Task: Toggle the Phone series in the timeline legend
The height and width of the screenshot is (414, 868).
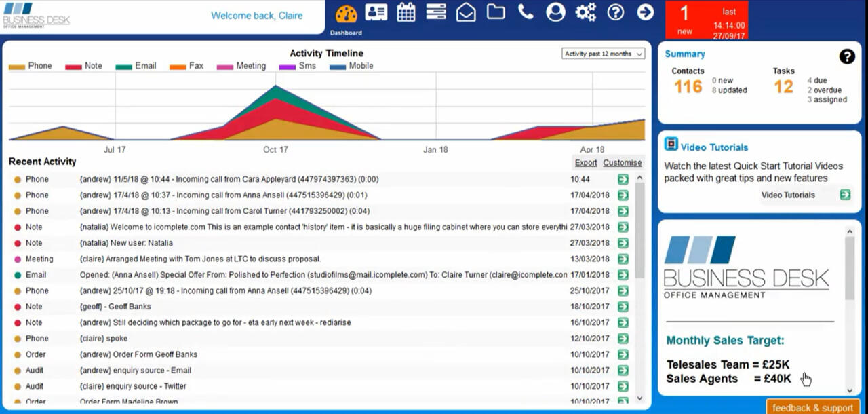Action: pyautogui.click(x=31, y=66)
